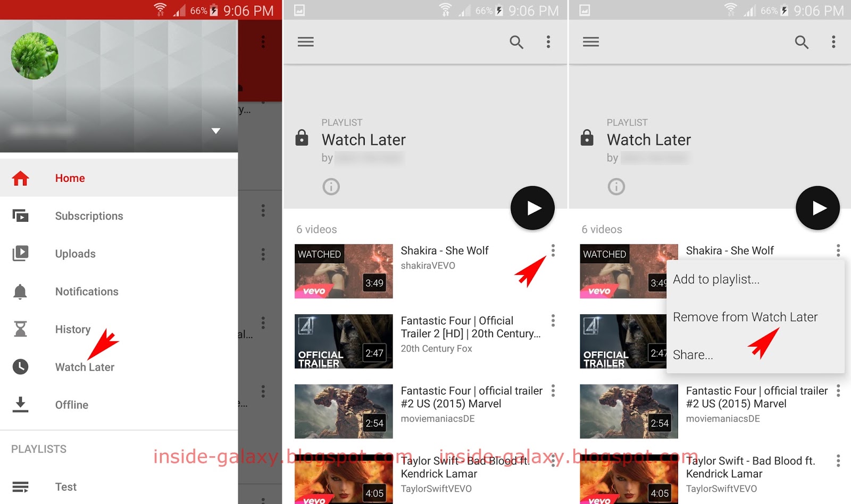Tap Wi-Fi status icon on left screen
851x504 pixels.
pyautogui.click(x=160, y=10)
